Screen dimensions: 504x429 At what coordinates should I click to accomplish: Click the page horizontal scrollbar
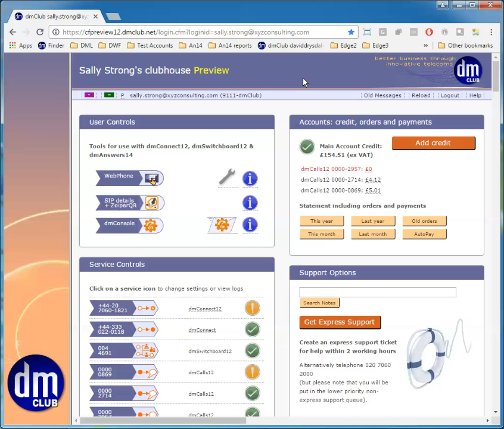163,420
